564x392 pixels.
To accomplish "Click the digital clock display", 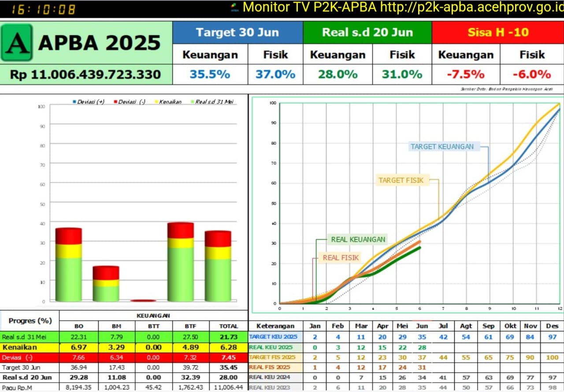I will (43, 9).
